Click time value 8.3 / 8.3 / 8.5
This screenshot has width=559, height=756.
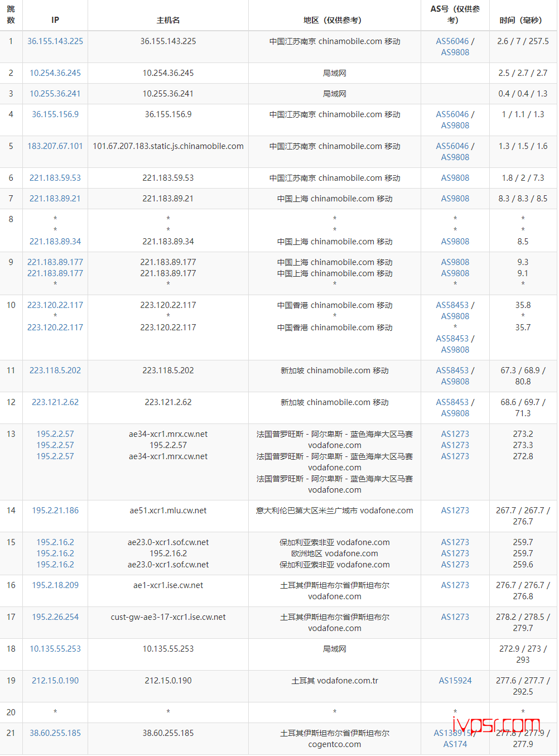point(523,199)
